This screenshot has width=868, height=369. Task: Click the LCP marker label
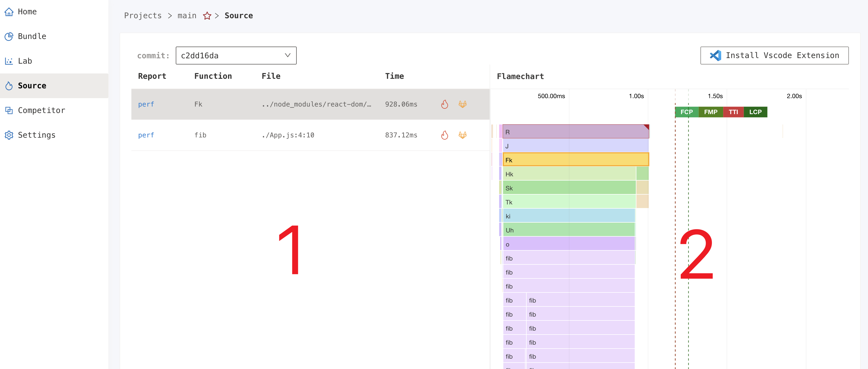click(755, 112)
